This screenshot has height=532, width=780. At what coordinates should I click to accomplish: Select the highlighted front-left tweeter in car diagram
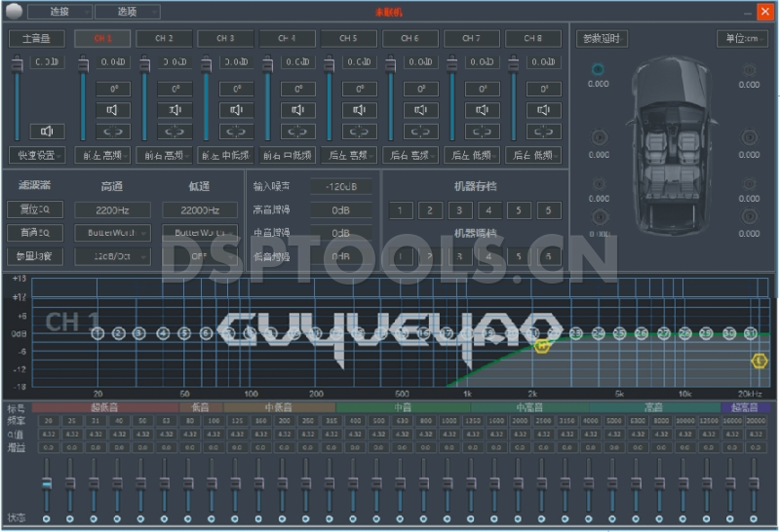tap(598, 69)
